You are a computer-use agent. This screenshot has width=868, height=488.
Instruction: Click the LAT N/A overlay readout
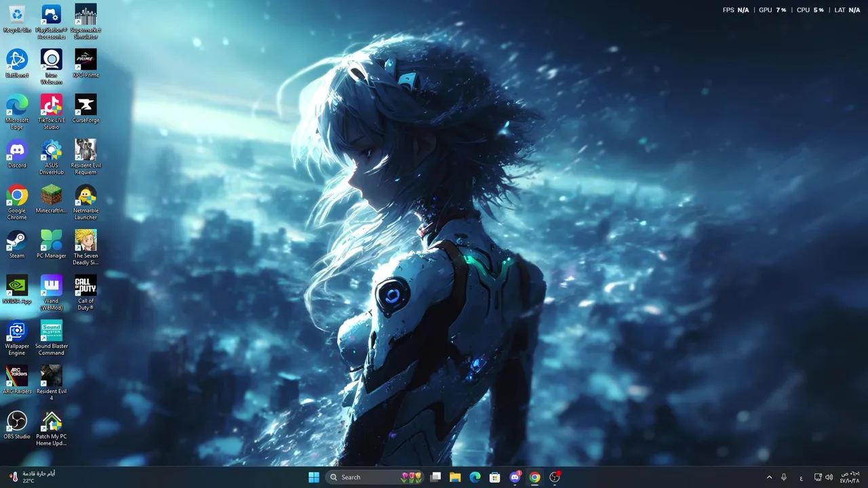pyautogui.click(x=847, y=10)
